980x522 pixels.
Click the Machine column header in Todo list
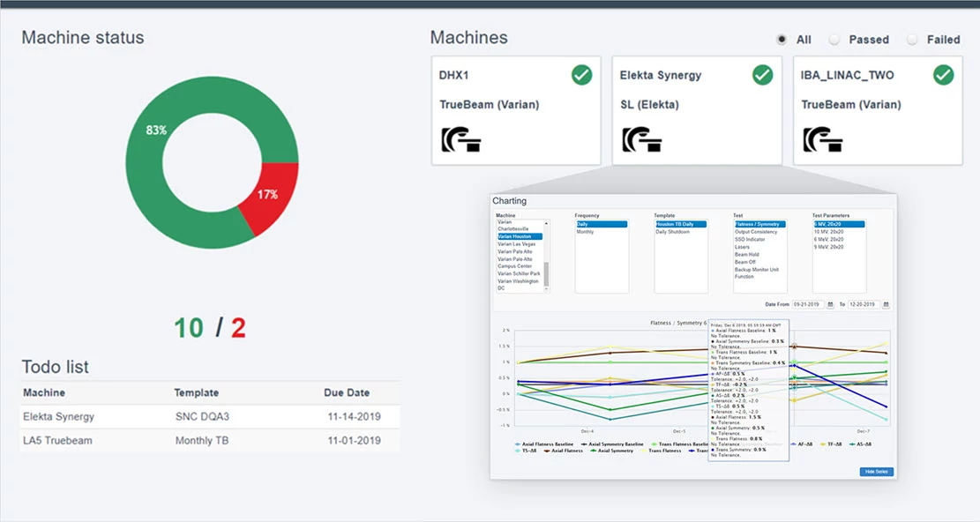(x=44, y=392)
